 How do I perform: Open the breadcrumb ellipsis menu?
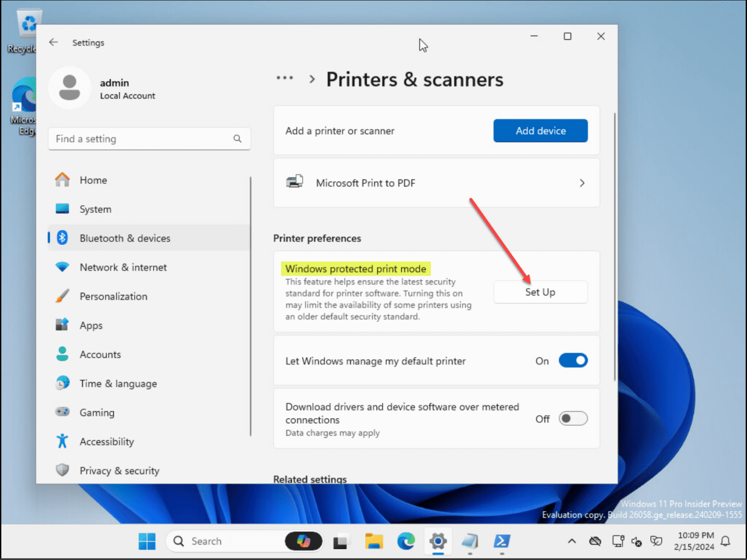point(285,78)
